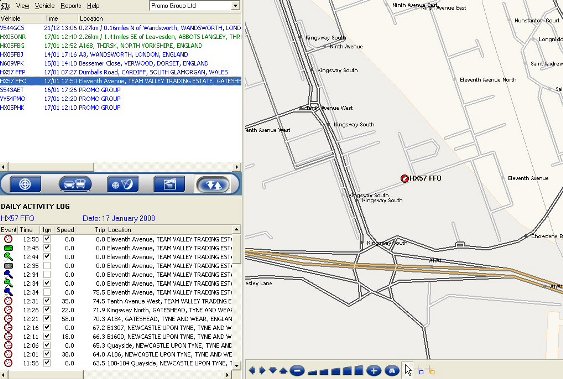Click the Speed column header
The width and height of the screenshot is (563, 379).
pyautogui.click(x=65, y=230)
